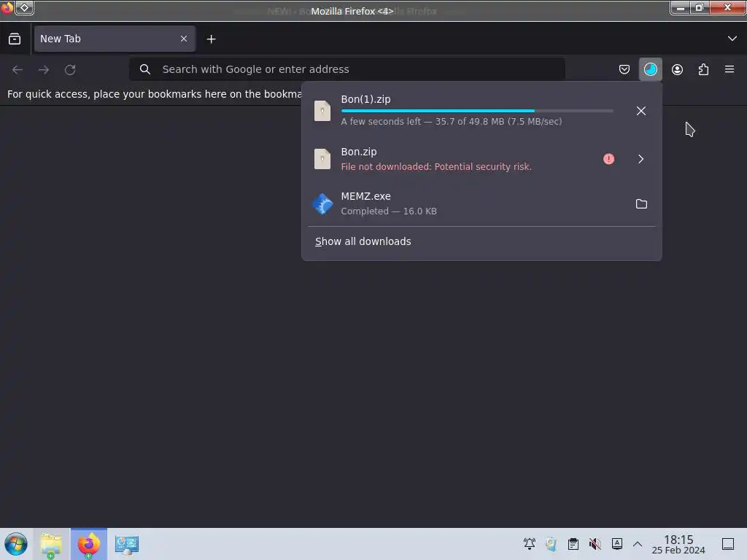Reload the current page
Image resolution: width=747 pixels, height=560 pixels.
[x=70, y=69]
